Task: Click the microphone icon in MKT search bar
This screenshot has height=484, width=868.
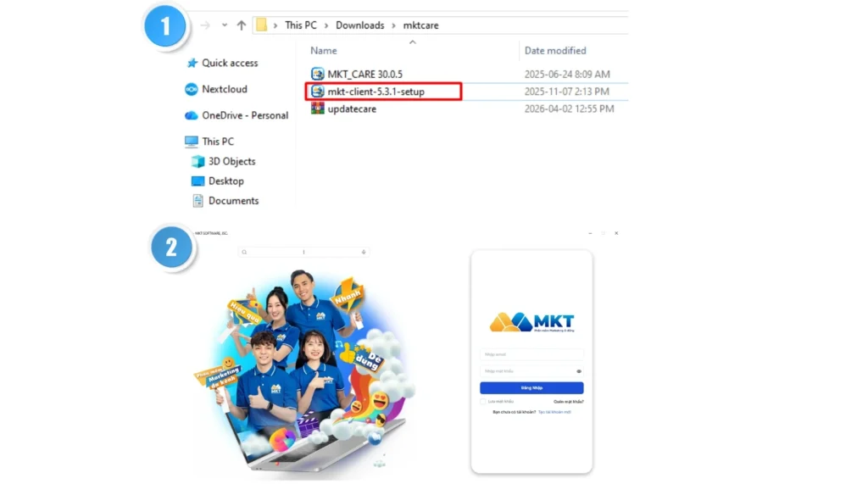Action: click(x=364, y=252)
